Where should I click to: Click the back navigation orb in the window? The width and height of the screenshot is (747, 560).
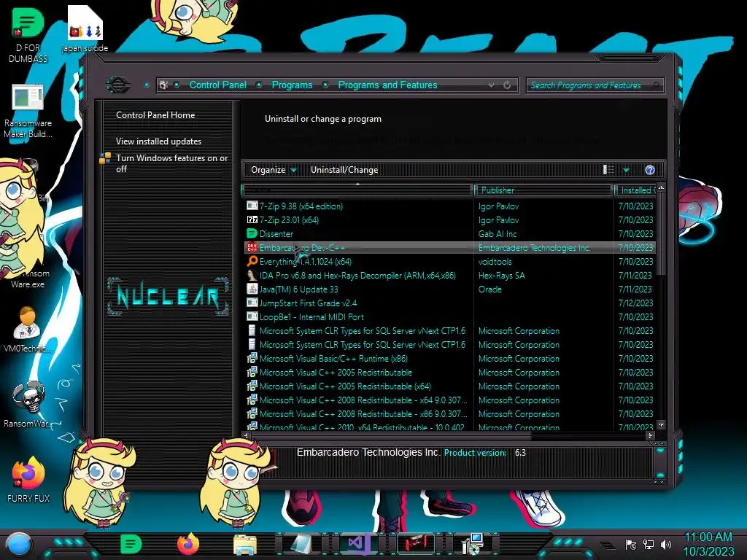pyautogui.click(x=117, y=85)
